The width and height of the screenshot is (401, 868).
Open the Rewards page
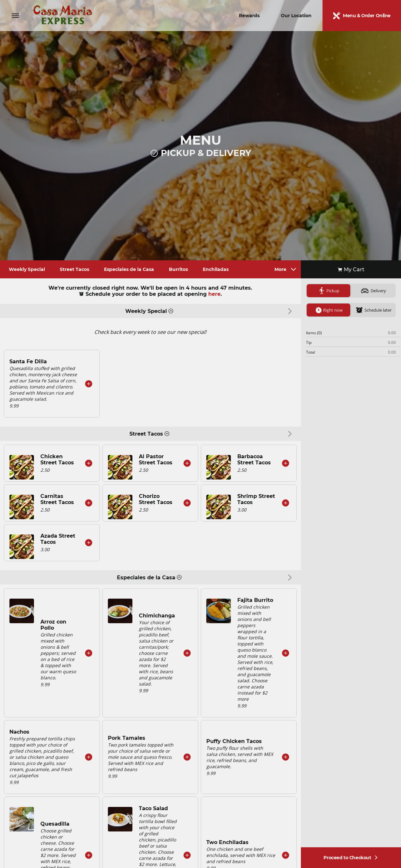click(249, 16)
